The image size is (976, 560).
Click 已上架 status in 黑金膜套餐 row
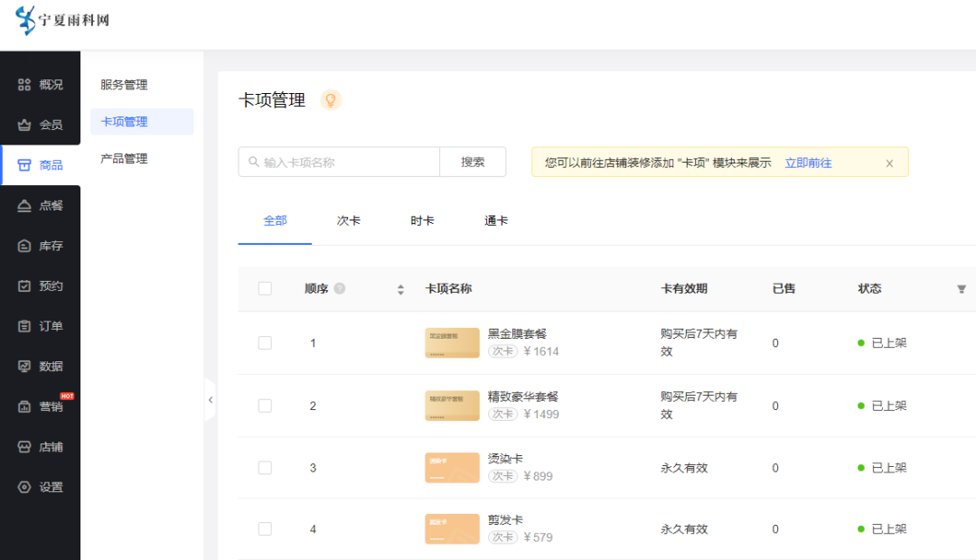coord(889,343)
